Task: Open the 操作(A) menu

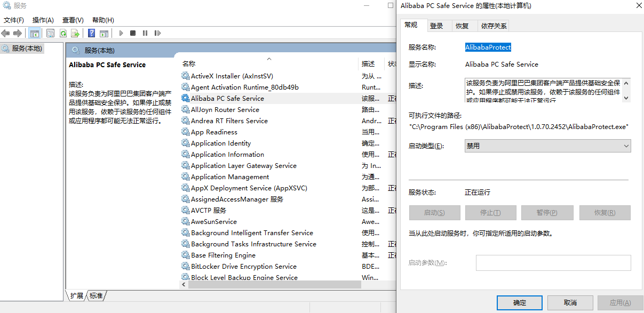Action: click(43, 20)
